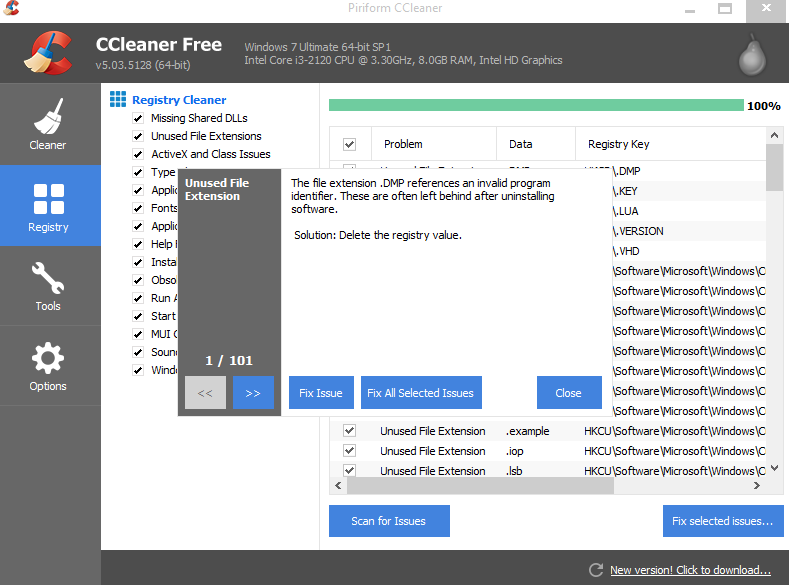Click Fix selected issues... button

pyautogui.click(x=723, y=521)
